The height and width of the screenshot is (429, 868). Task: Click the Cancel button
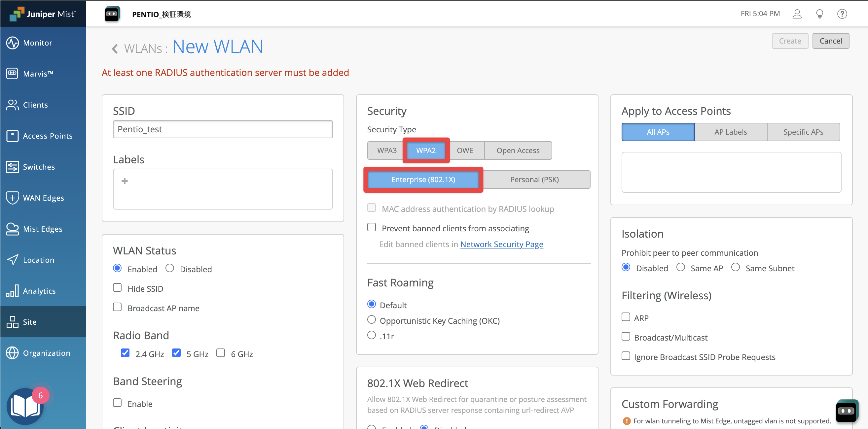tap(830, 41)
